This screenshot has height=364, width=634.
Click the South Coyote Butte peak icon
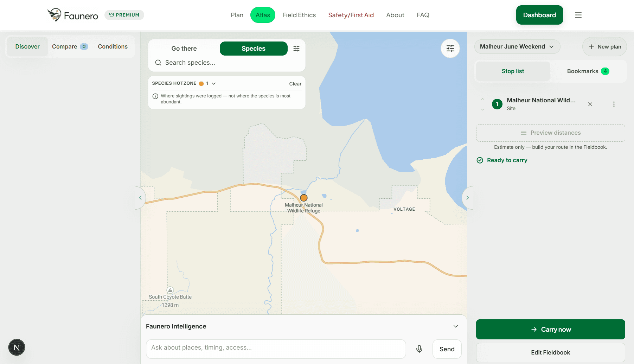(170, 290)
